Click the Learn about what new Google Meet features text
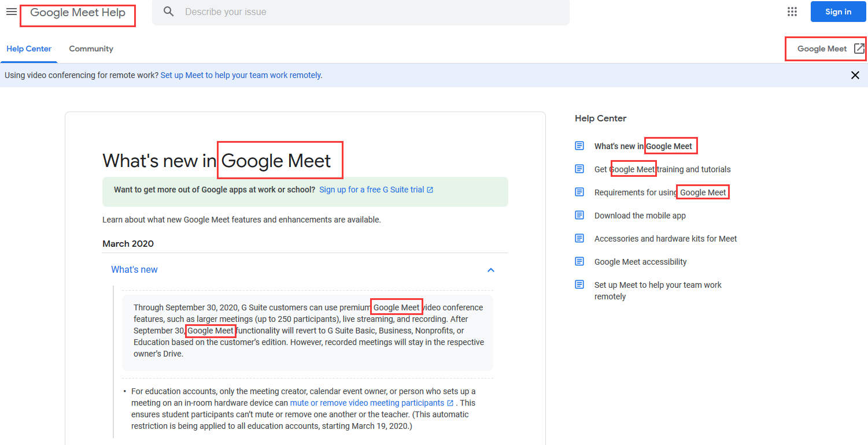Viewport: 868px width, 445px height. [x=242, y=220]
